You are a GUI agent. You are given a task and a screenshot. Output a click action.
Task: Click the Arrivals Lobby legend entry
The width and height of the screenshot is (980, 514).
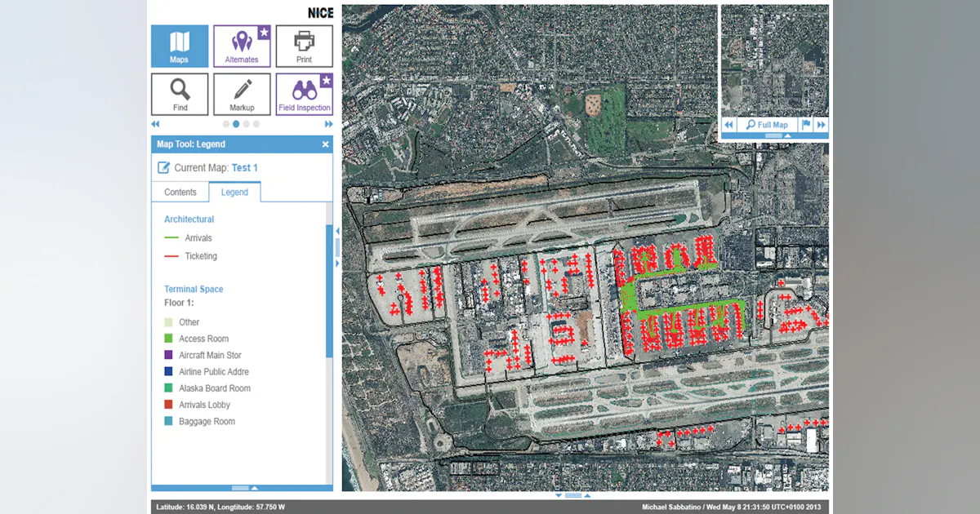click(198, 405)
